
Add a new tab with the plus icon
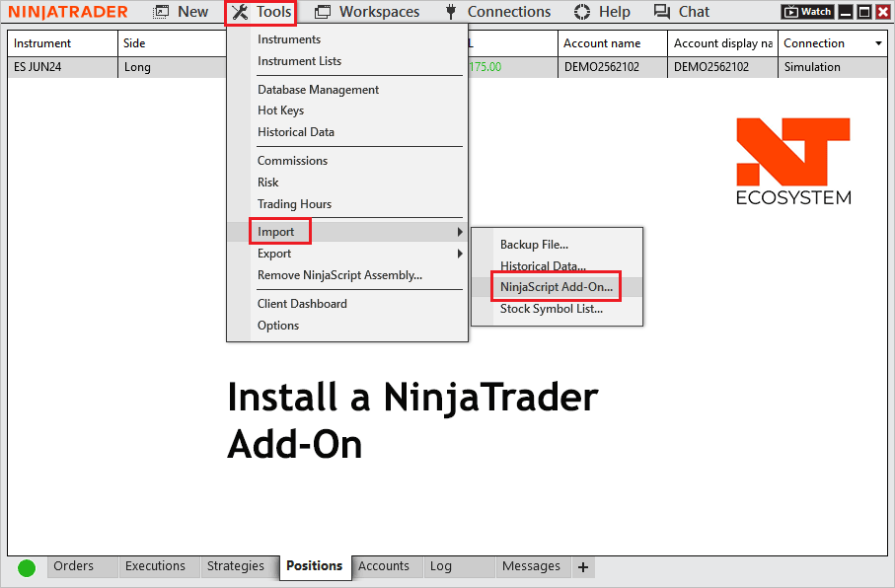pos(583,567)
